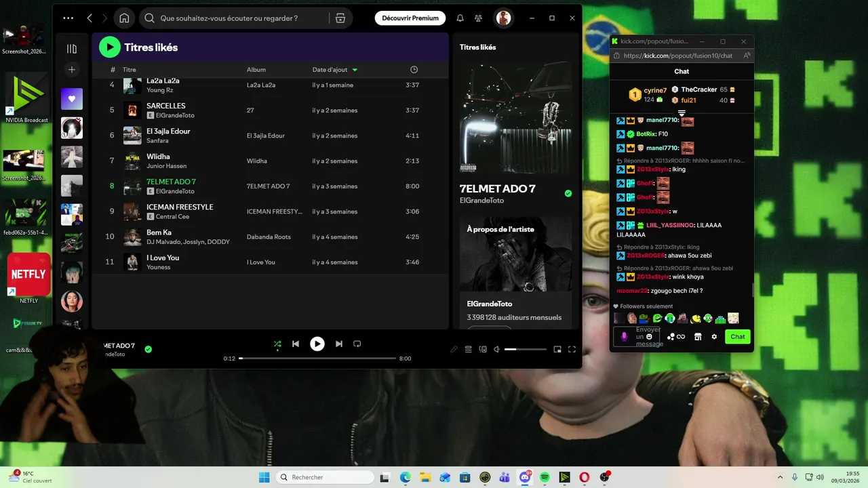
Task: Seek on the song progress bar
Action: 317,358
